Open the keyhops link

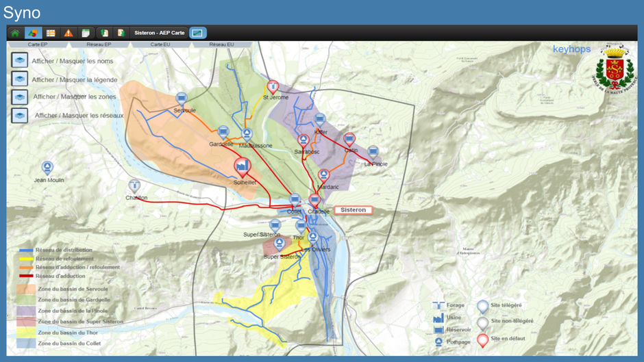(x=571, y=49)
